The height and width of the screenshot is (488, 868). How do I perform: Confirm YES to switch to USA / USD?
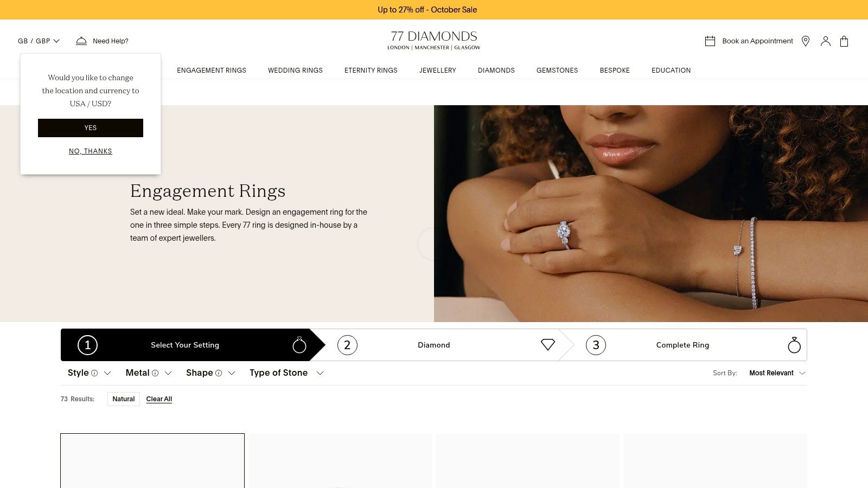(x=91, y=128)
